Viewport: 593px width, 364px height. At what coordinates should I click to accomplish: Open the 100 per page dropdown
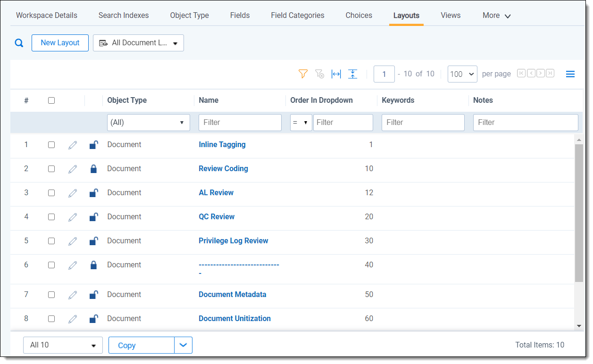coord(462,74)
